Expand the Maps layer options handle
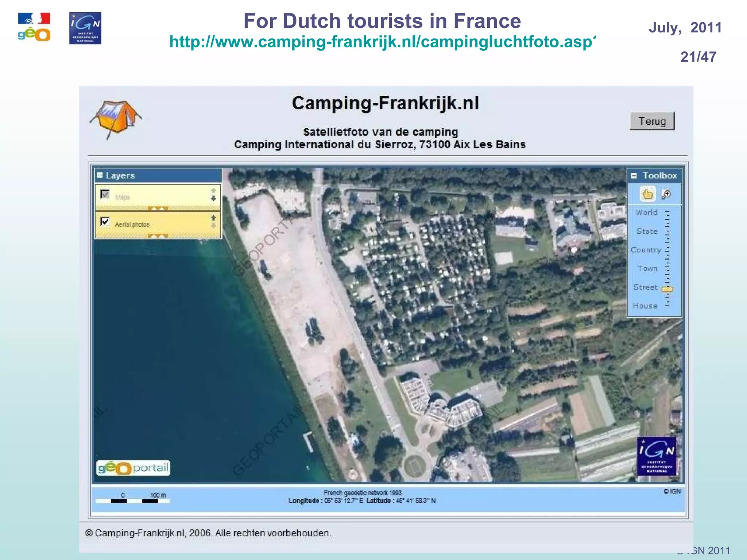 pos(158,209)
